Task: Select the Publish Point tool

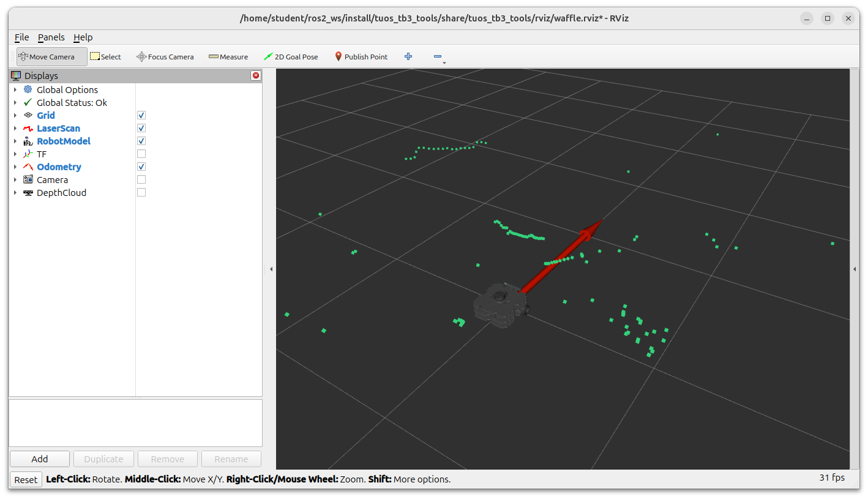Action: 361,57
